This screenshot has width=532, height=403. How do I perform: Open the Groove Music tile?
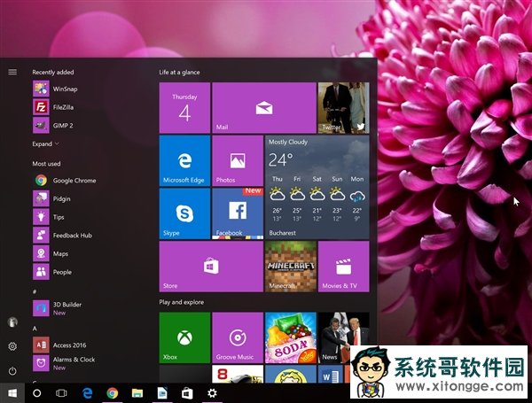[238, 337]
